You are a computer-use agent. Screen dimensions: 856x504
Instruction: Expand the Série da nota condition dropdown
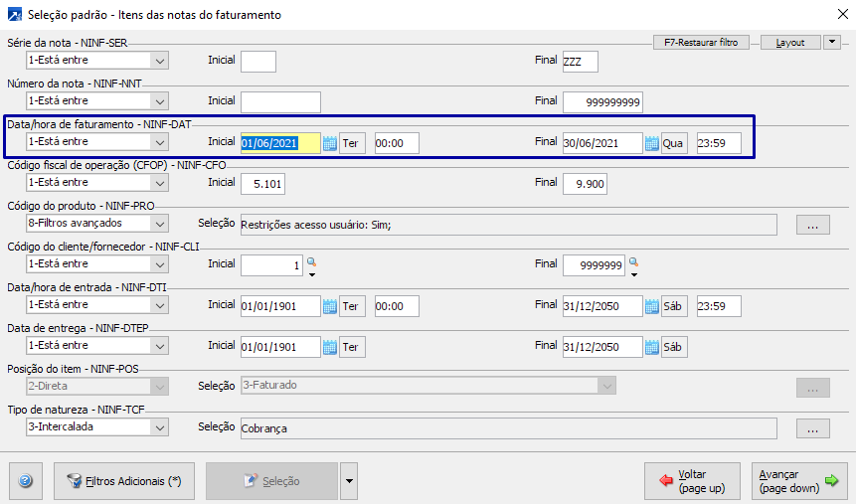click(158, 61)
